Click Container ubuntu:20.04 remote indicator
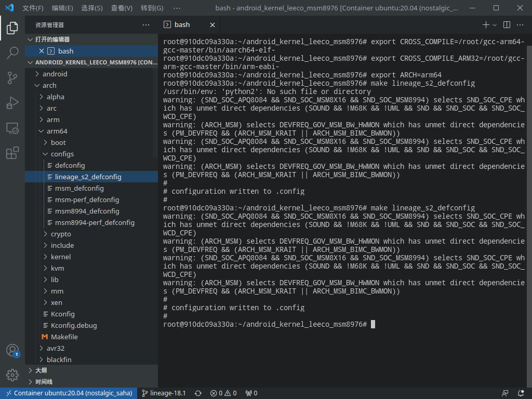Image resolution: width=532 pixels, height=399 pixels. [69, 393]
